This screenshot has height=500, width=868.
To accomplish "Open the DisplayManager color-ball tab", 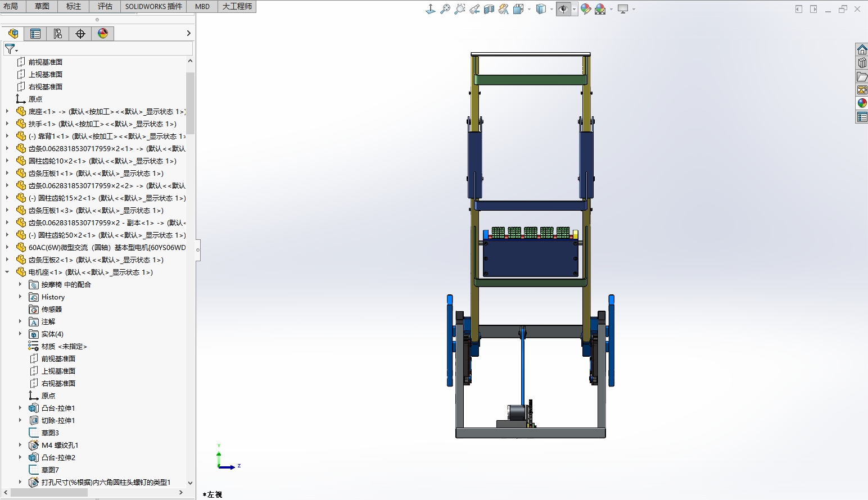I will [103, 34].
